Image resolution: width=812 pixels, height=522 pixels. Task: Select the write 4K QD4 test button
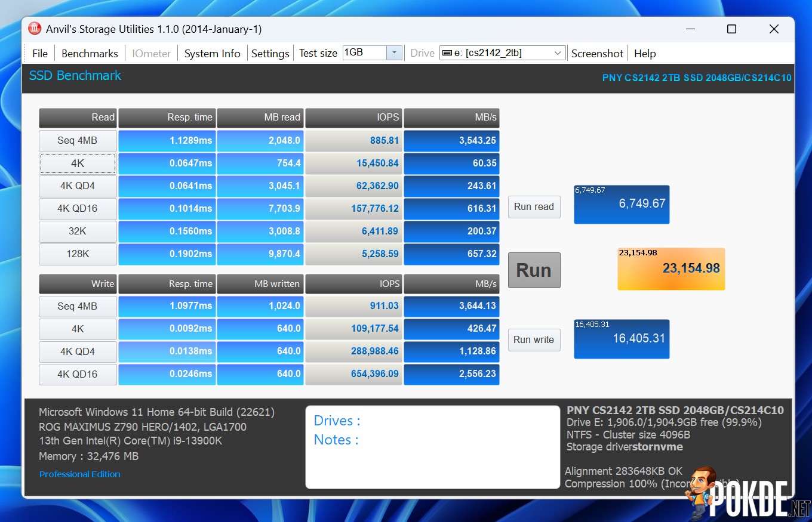[78, 352]
